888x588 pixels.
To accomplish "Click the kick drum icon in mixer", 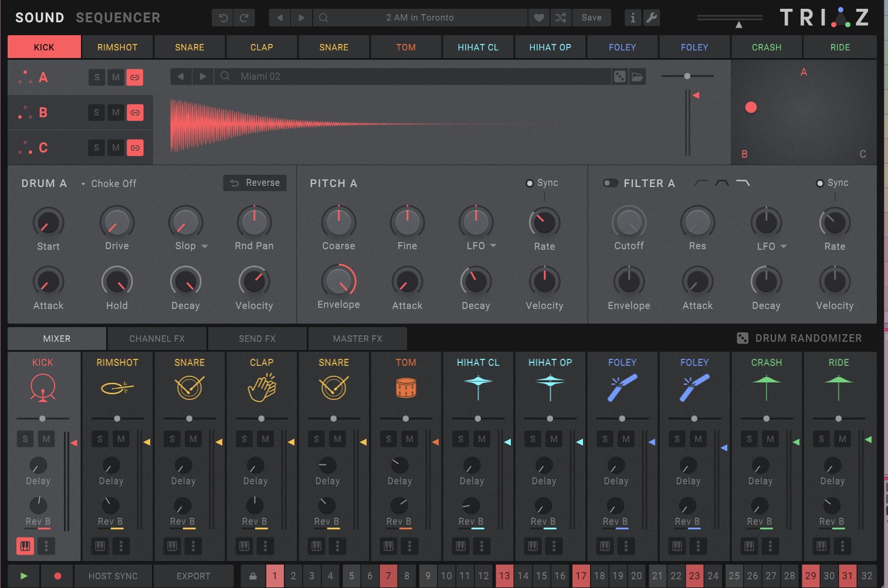I will point(42,388).
